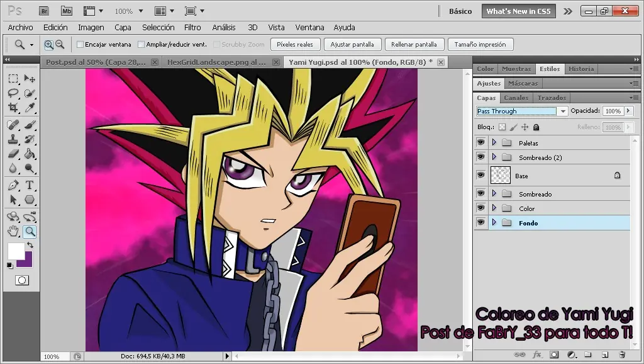Select the Base layer thumbnail
The height and width of the screenshot is (364, 644).
(x=500, y=176)
